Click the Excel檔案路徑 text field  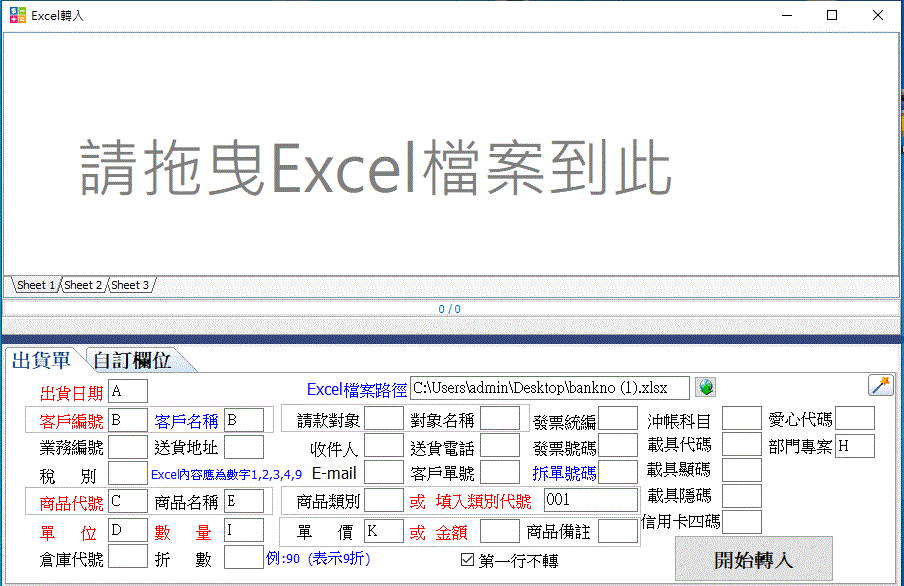point(549,388)
